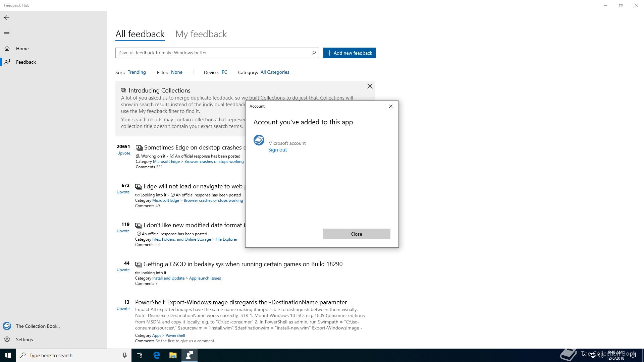Click App launch issues subcategory link
The image size is (644, 362).
click(205, 278)
